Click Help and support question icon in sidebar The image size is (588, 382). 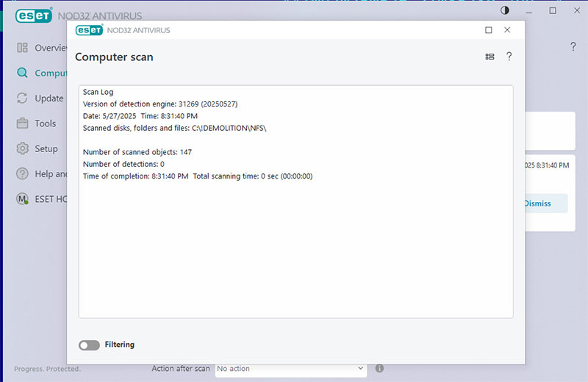click(x=22, y=173)
